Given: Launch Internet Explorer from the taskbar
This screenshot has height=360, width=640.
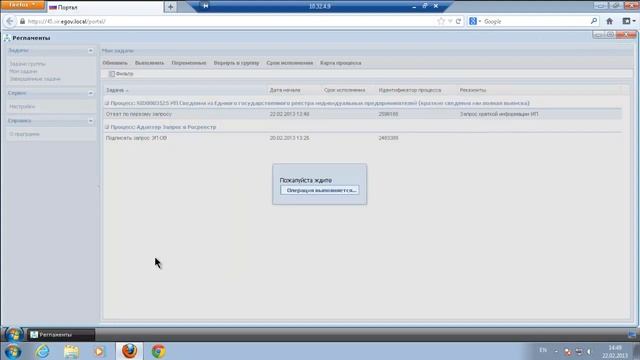Looking at the screenshot, I should [42, 351].
